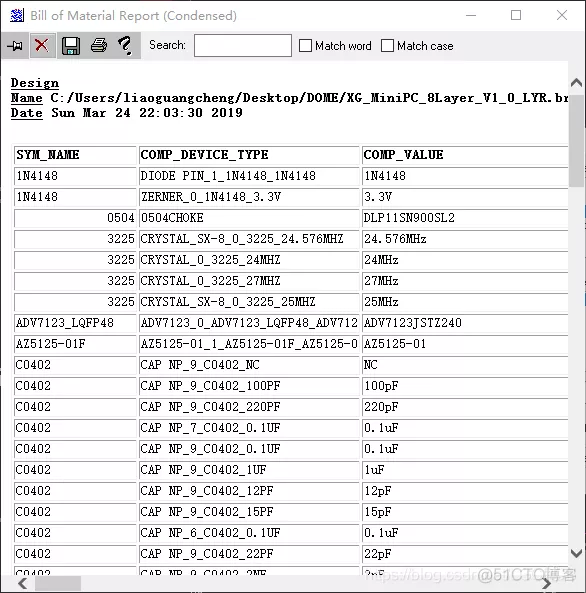Click the 24.576MHz value cell
Screen dimensions: 586x593
[465, 239]
